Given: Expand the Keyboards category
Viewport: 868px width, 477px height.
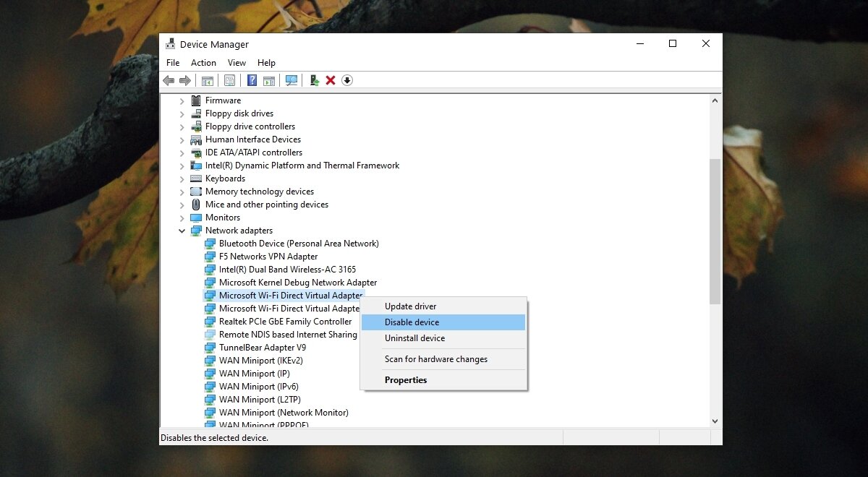Looking at the screenshot, I should click(x=182, y=178).
